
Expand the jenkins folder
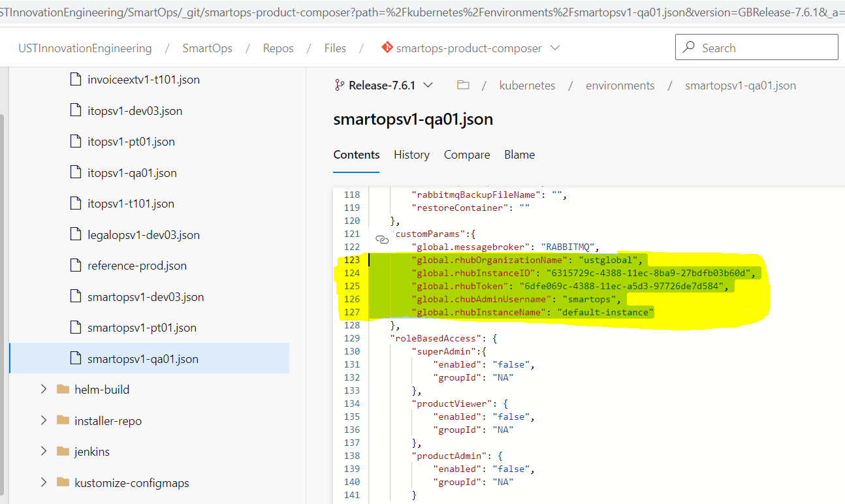pos(44,451)
